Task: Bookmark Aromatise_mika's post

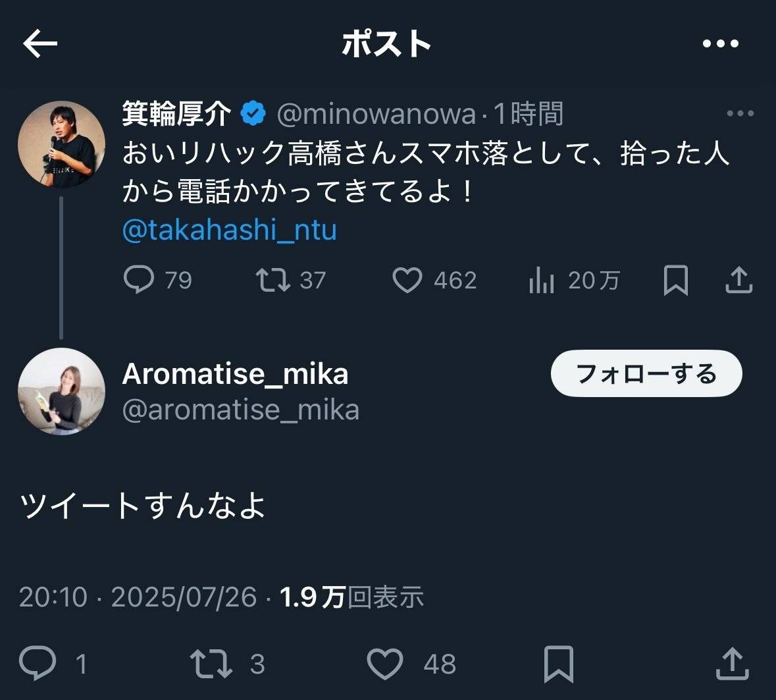Action: pyautogui.click(x=558, y=664)
